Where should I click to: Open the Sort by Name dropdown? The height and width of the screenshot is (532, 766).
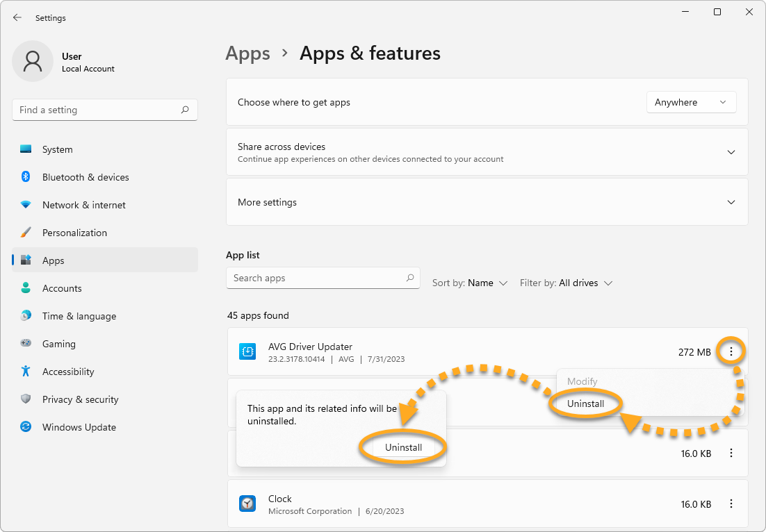[x=471, y=283]
